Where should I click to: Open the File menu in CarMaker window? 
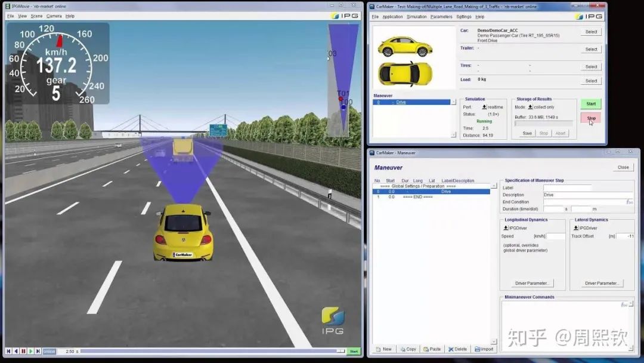pos(375,17)
